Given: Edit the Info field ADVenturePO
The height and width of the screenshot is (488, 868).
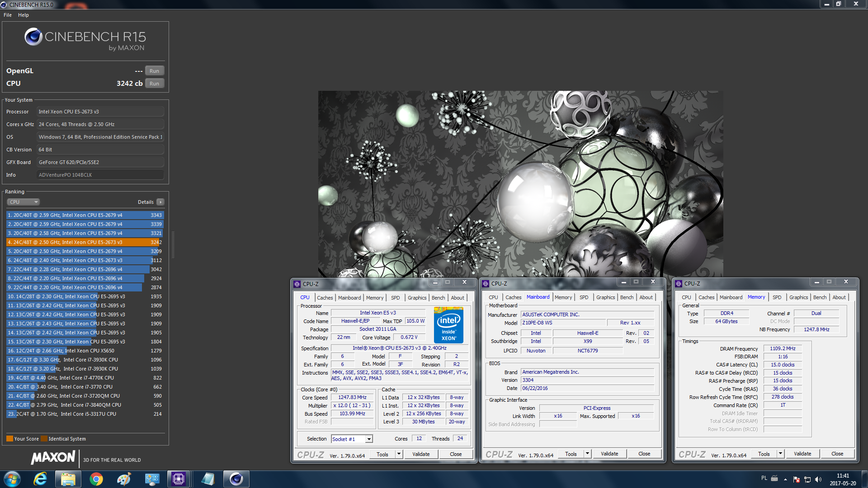Looking at the screenshot, I should click(100, 175).
